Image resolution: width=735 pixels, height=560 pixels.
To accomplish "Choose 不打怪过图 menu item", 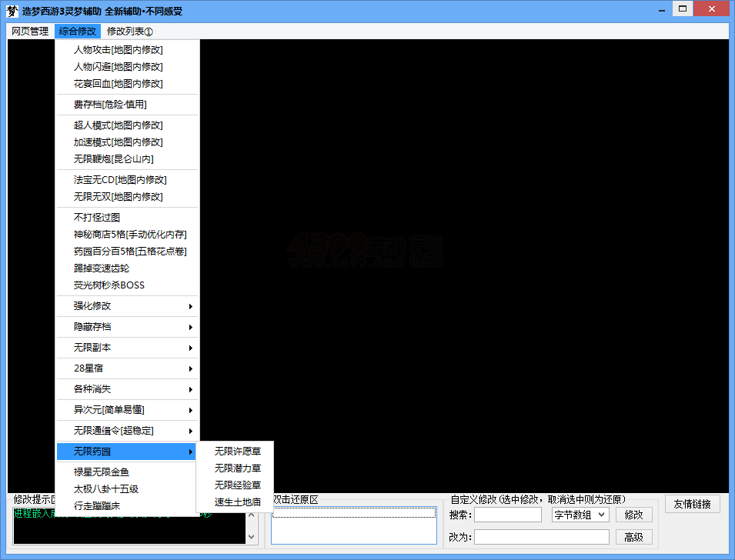I will (x=128, y=218).
